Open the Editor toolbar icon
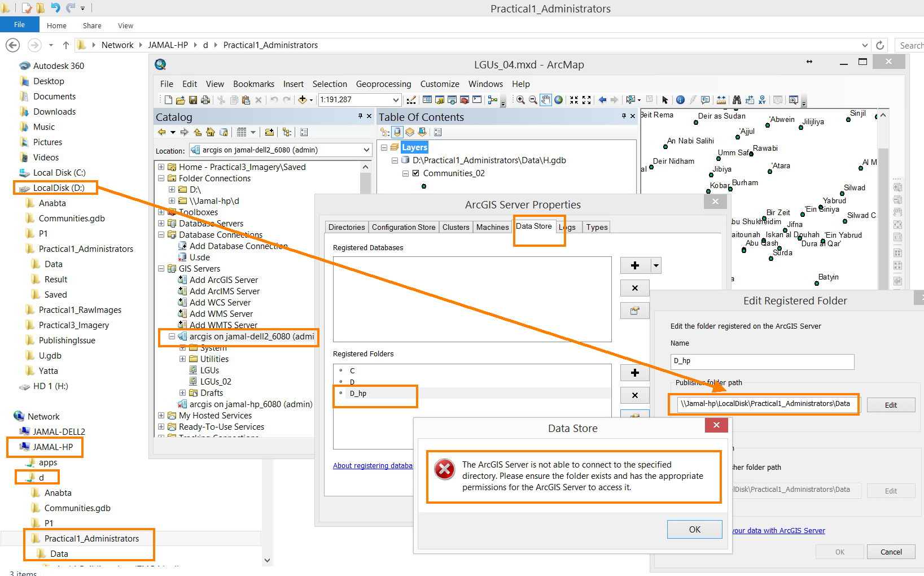 [x=411, y=100]
